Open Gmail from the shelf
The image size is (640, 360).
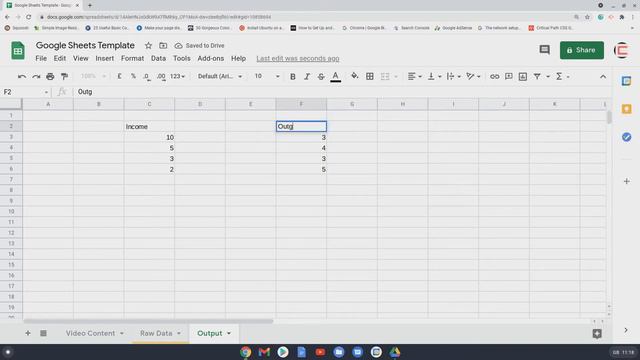(x=264, y=352)
